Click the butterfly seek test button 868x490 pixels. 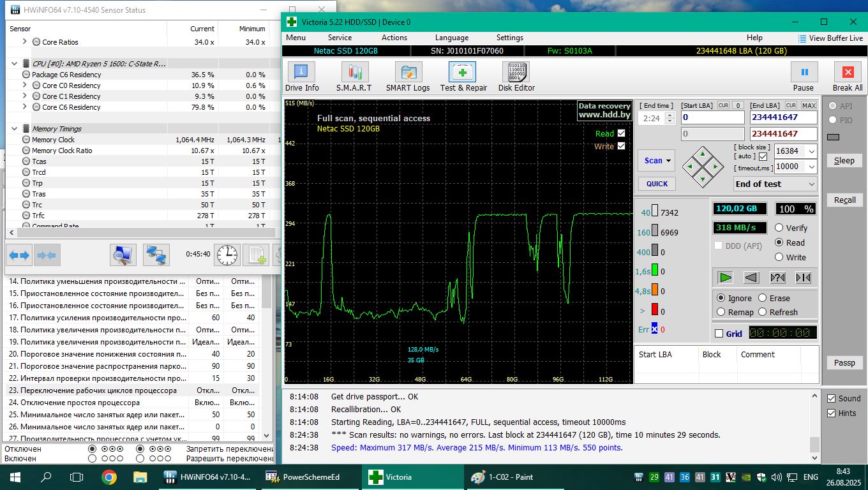tap(803, 278)
